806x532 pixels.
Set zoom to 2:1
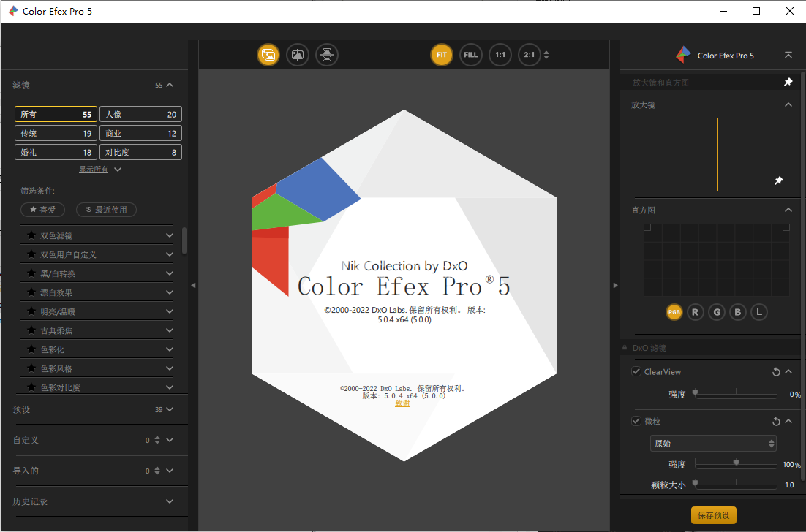click(530, 55)
